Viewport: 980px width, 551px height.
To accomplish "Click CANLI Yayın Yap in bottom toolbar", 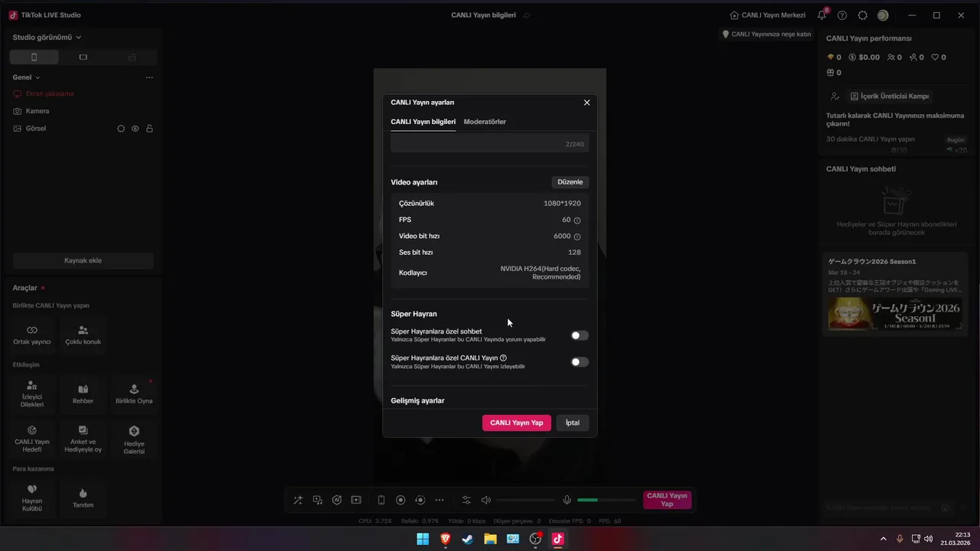I will (667, 500).
